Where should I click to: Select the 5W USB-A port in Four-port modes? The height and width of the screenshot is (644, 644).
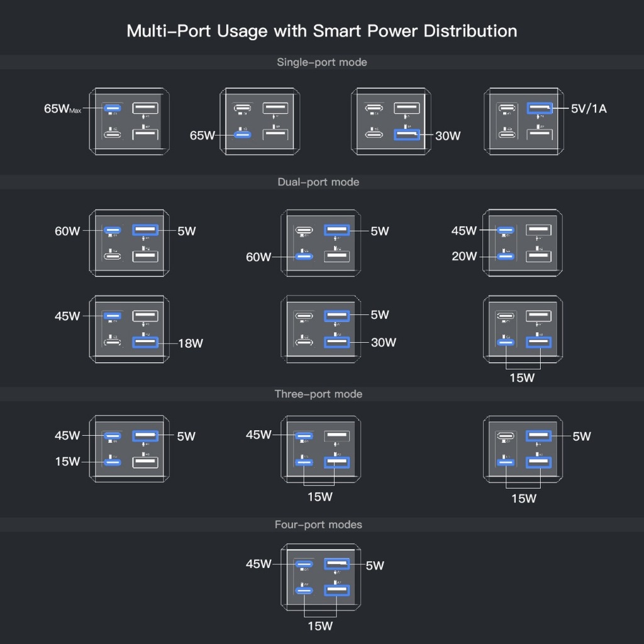pos(337,564)
